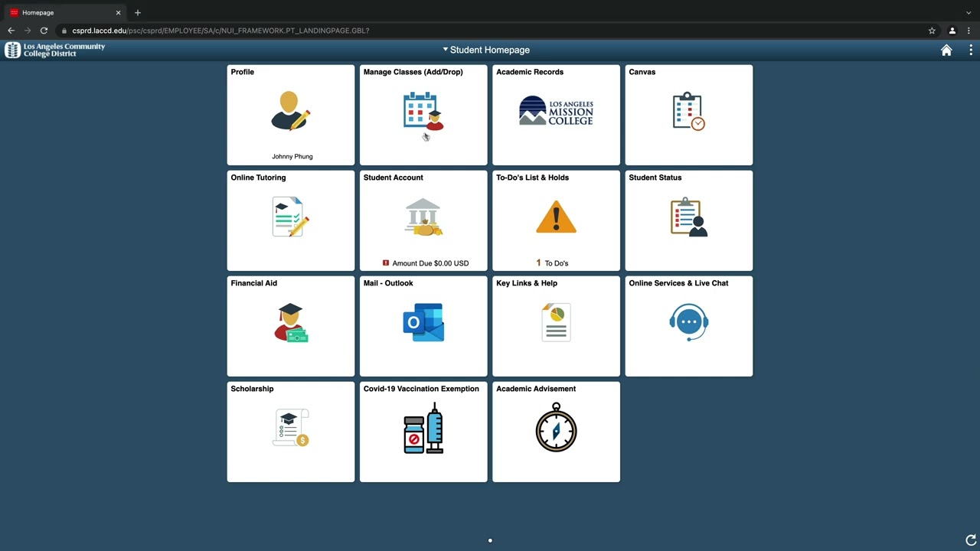Open the Scholarship scroll icon
The width and height of the screenshot is (980, 551).
pyautogui.click(x=291, y=428)
